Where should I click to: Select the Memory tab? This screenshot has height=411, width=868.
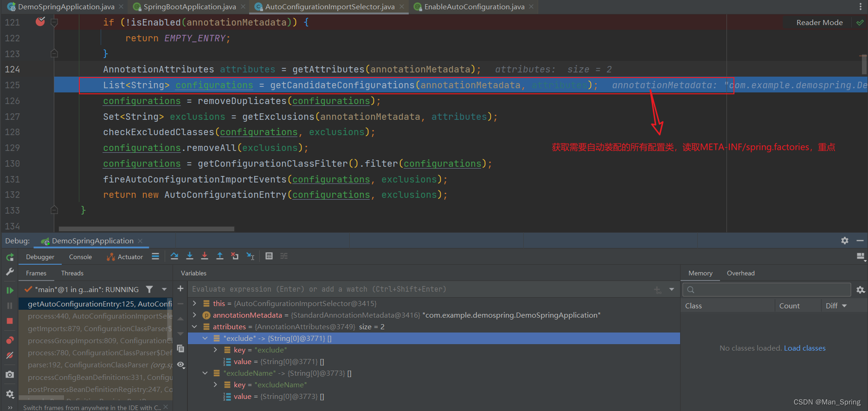(700, 273)
